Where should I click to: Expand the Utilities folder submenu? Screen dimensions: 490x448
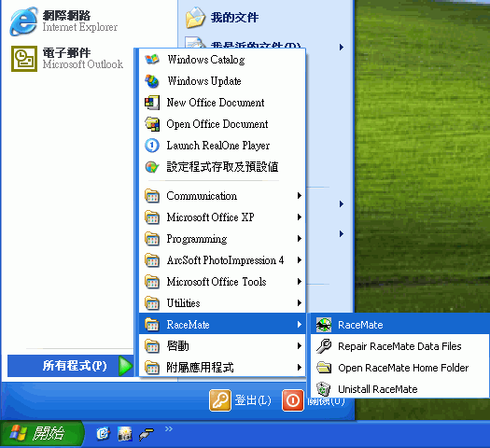222,303
